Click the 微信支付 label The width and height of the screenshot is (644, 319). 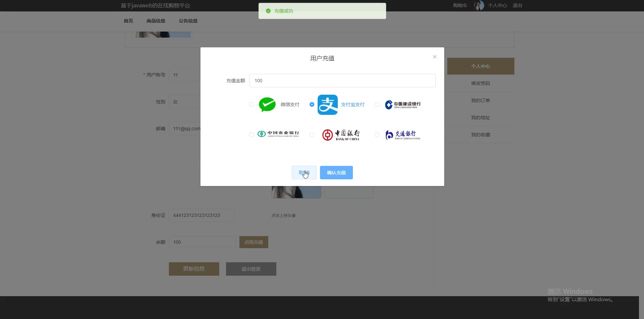[290, 104]
